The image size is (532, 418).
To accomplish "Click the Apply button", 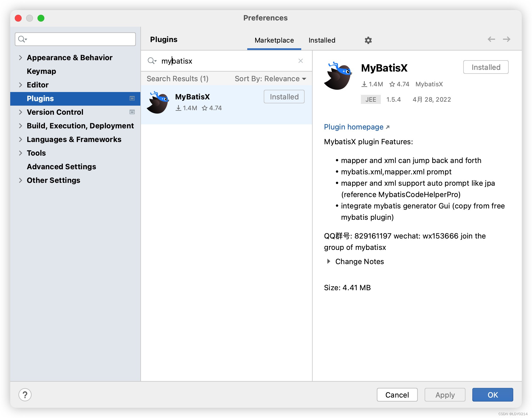I will click(445, 395).
